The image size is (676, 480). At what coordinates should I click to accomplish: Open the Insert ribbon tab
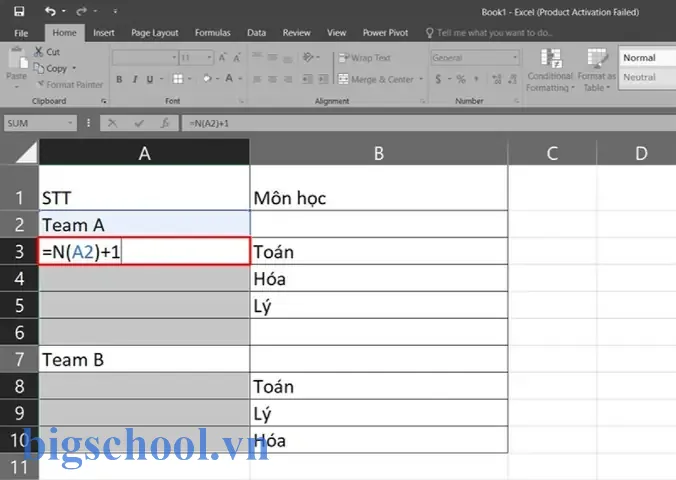pos(104,33)
